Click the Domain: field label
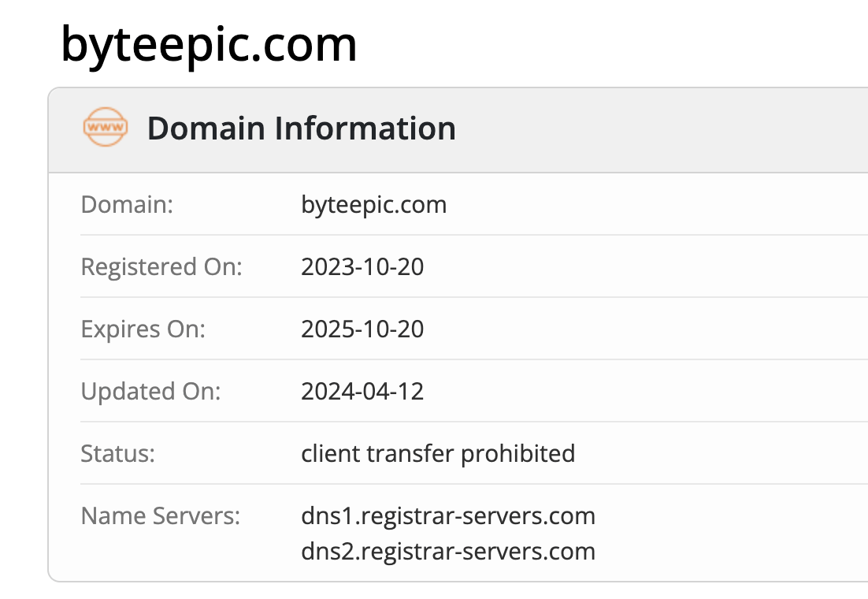 click(127, 205)
